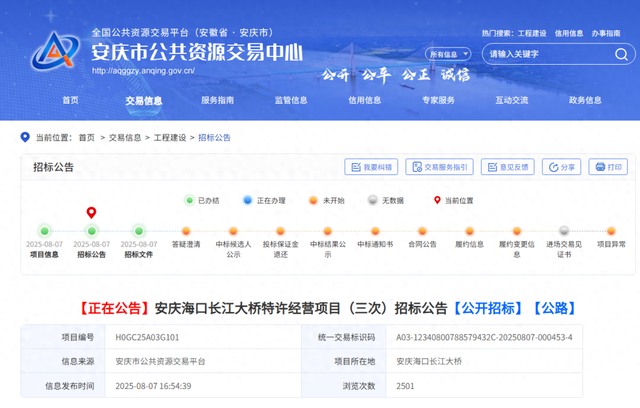
Task: Go to 首页 via the breadcrumb
Action: (x=87, y=138)
